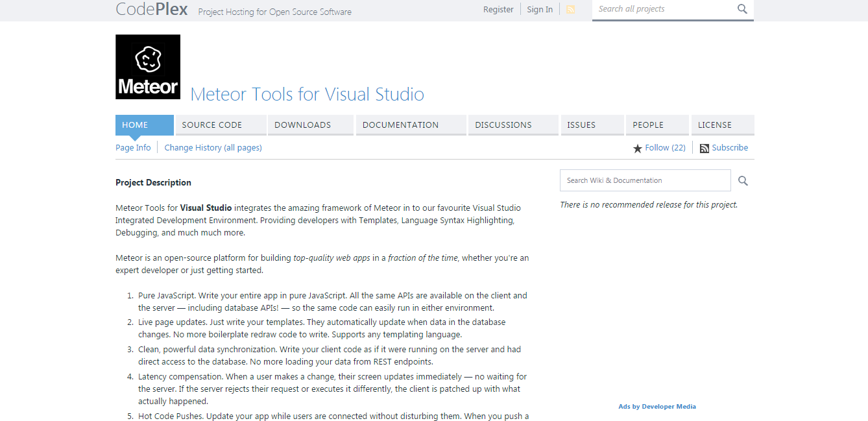Click the 'Project Hosting for Open Source Software' tagline
The image size is (868, 421).
(x=274, y=12)
